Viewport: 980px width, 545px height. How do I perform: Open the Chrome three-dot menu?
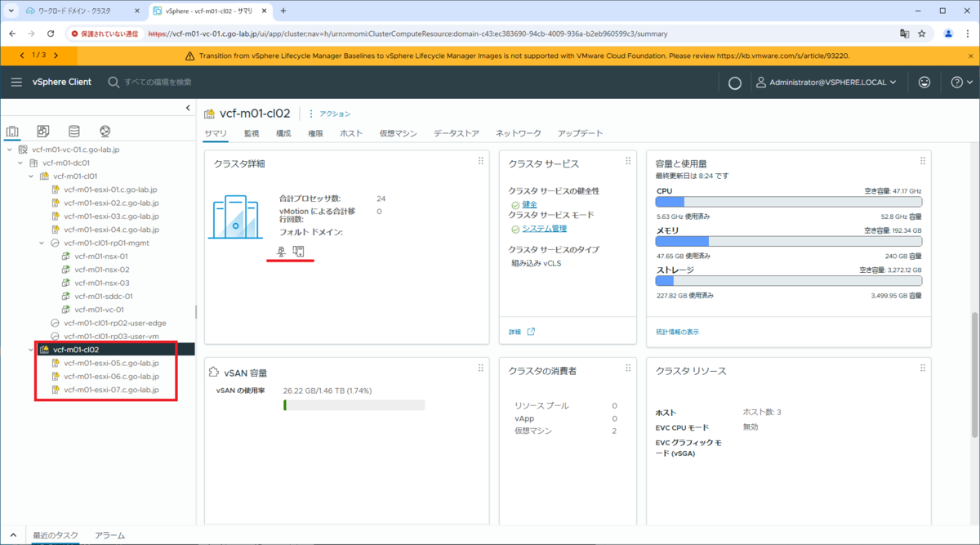coord(968,34)
